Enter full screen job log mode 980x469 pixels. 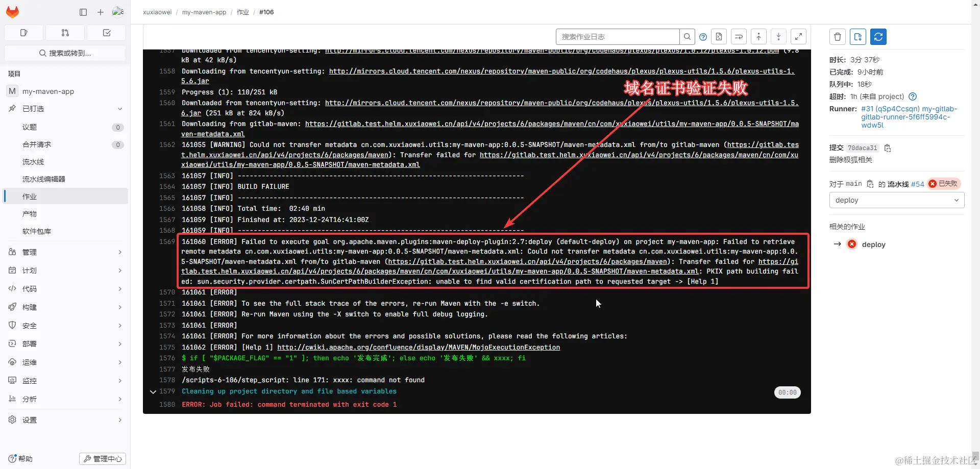798,36
